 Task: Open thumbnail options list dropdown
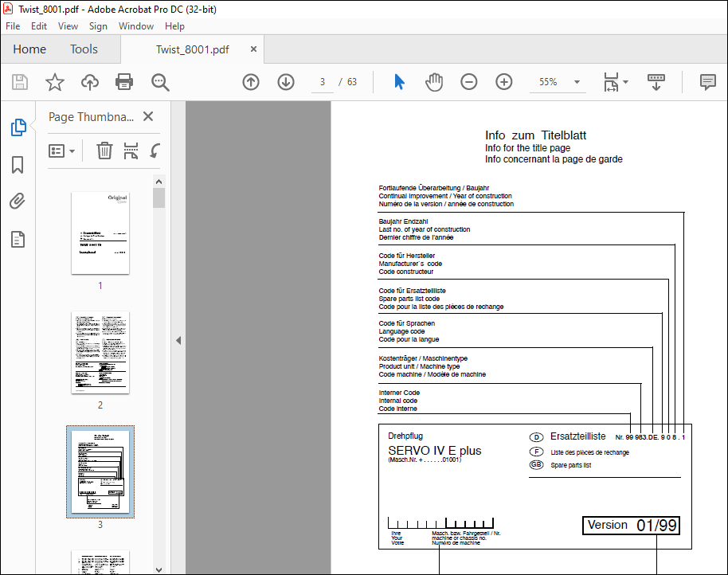tap(62, 151)
